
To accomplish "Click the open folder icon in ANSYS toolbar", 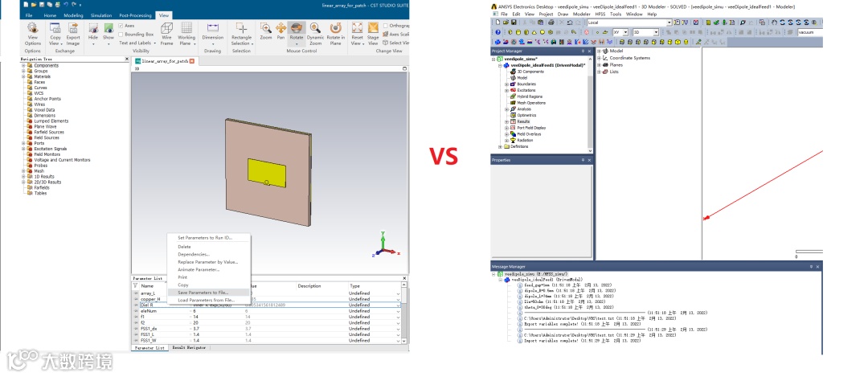I will pyautogui.click(x=506, y=23).
